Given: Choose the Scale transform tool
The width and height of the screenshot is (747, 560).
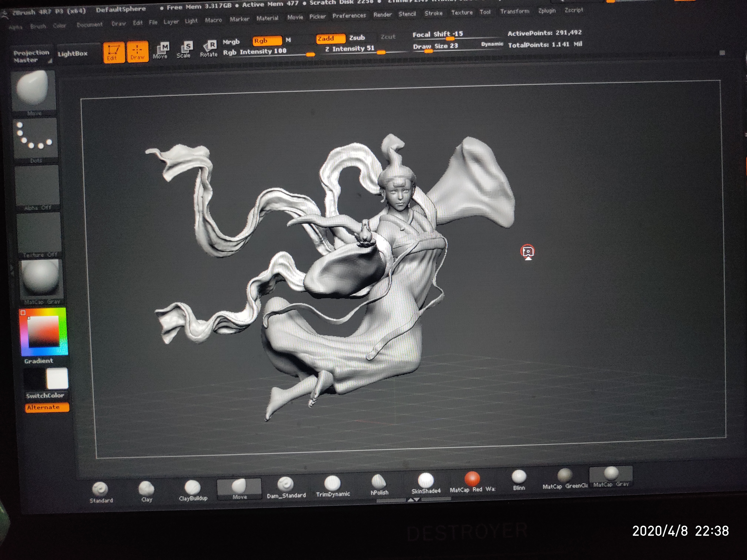Looking at the screenshot, I should [184, 50].
